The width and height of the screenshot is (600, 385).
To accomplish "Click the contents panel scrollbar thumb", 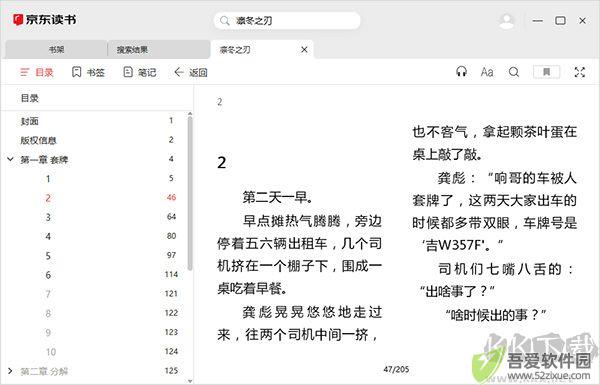I will [x=190, y=193].
